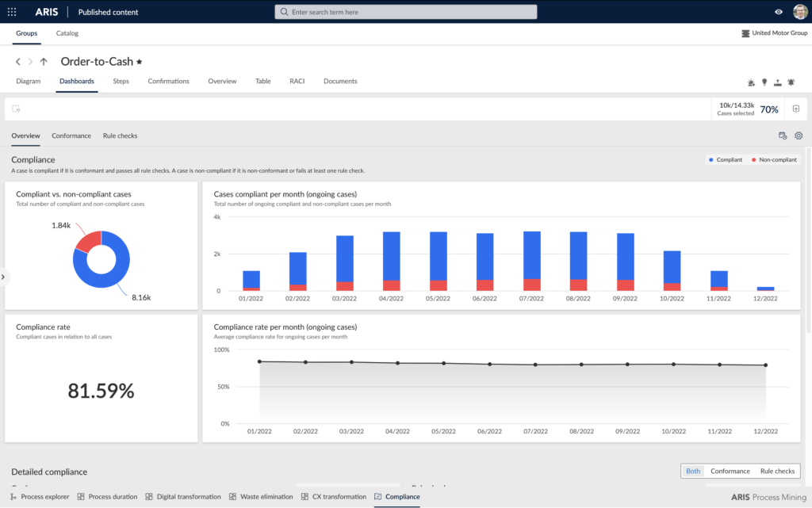Open dashboard settings with the gear icon
The width and height of the screenshot is (812, 508).
pyautogui.click(x=799, y=136)
